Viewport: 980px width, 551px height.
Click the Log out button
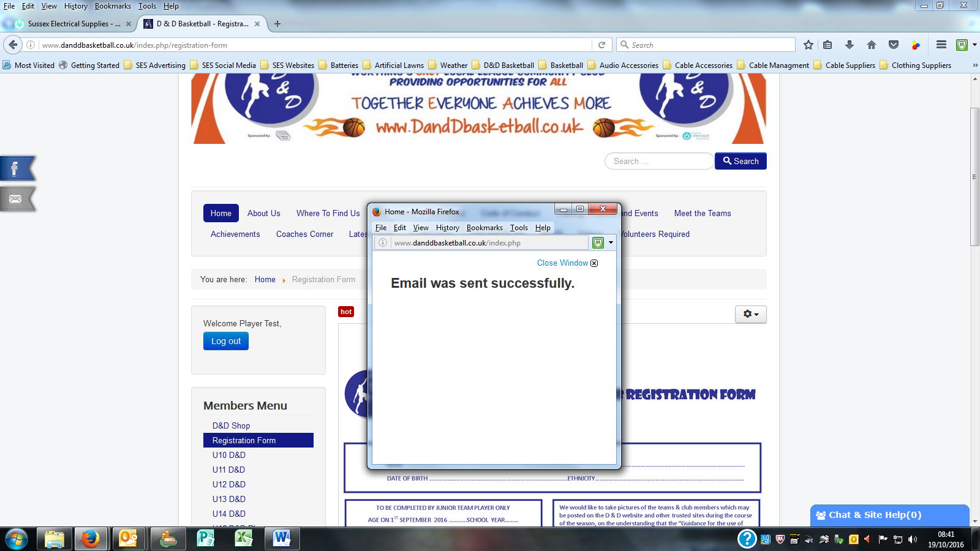pos(226,341)
